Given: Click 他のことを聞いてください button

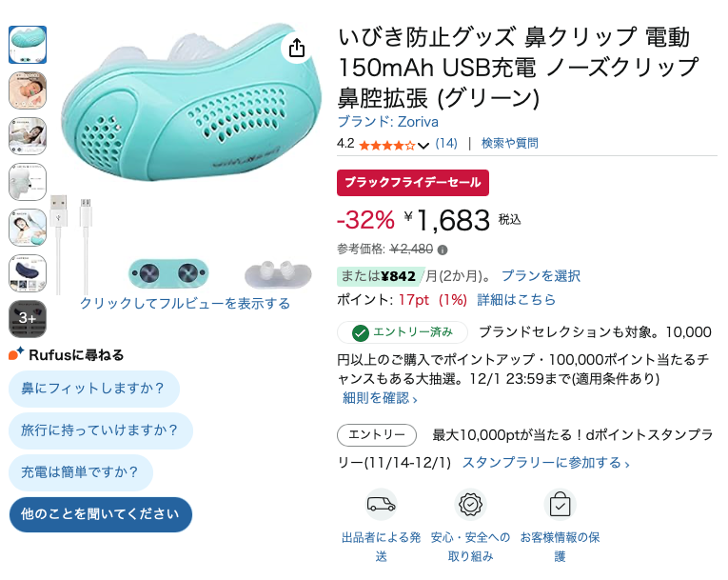Looking at the screenshot, I should [100, 514].
